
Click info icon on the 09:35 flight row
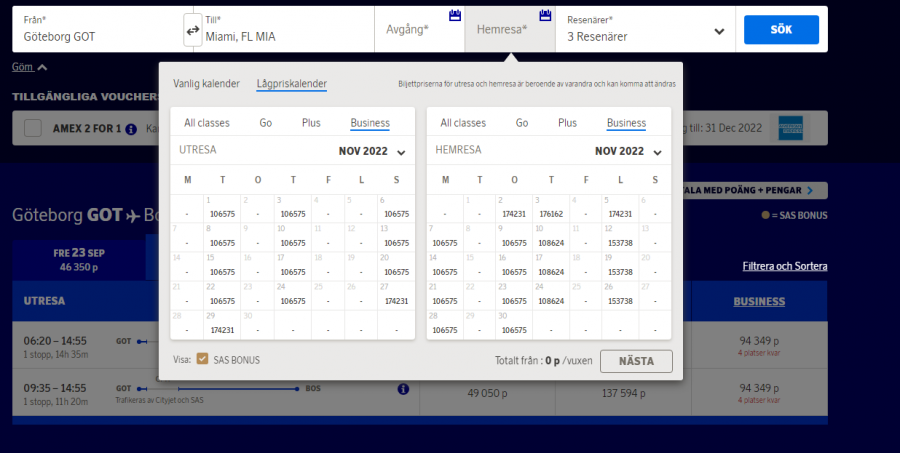[x=403, y=389]
